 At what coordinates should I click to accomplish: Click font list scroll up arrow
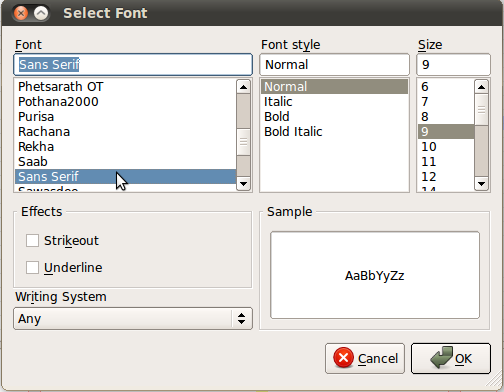point(243,87)
